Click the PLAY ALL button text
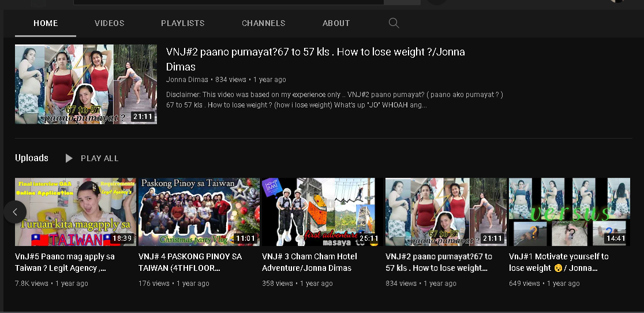This screenshot has height=313, width=644. (x=99, y=158)
